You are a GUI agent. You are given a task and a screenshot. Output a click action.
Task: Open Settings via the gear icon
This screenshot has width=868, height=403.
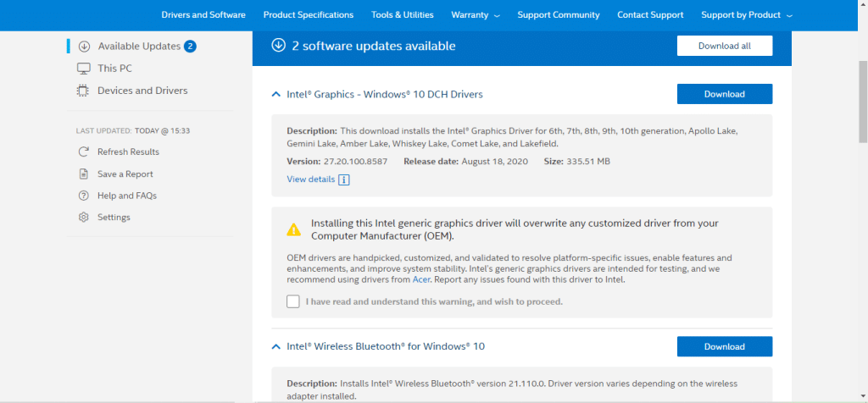[x=83, y=218]
